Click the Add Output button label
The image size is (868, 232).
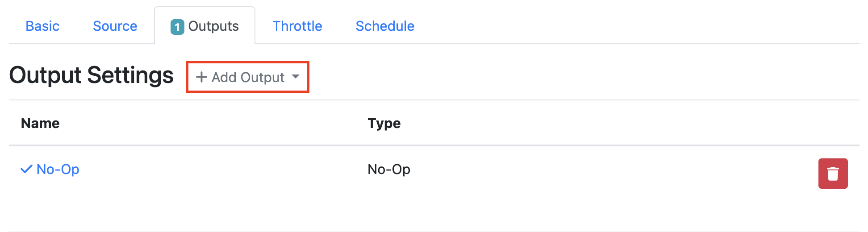248,77
